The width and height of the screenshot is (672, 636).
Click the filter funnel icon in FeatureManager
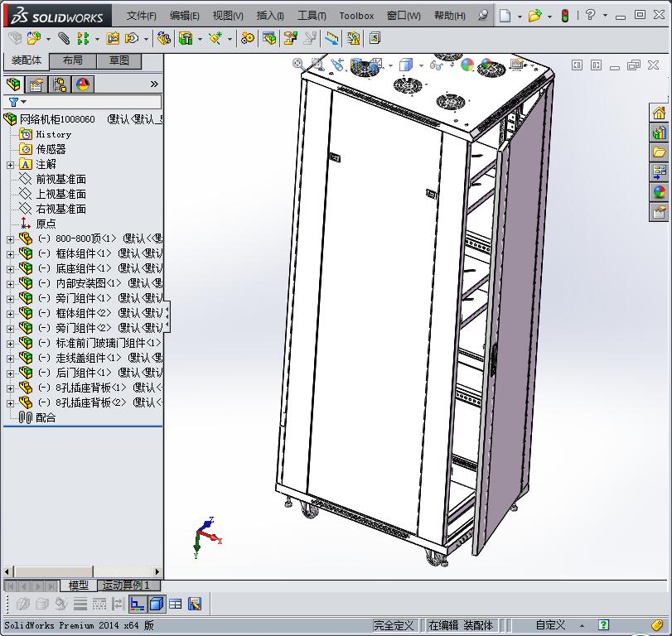(13, 101)
